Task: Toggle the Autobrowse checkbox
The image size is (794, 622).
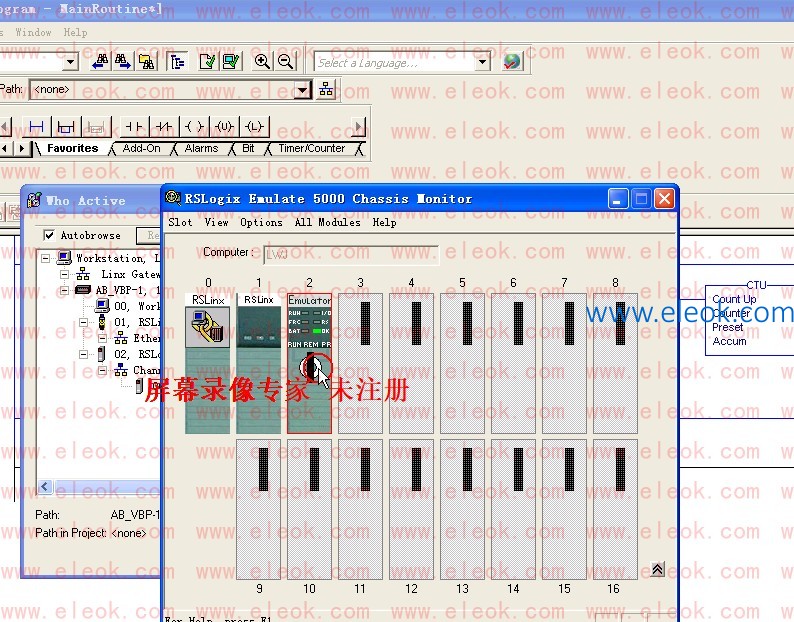Action: click(49, 235)
